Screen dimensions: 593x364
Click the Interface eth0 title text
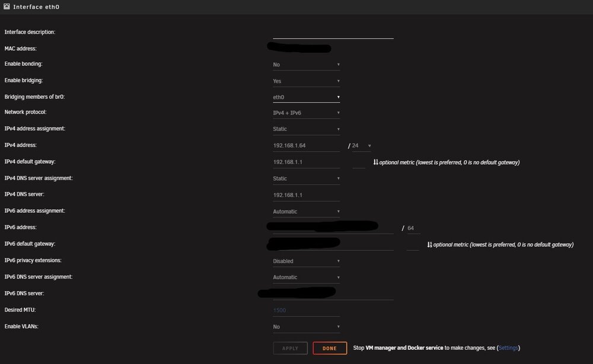36,7
